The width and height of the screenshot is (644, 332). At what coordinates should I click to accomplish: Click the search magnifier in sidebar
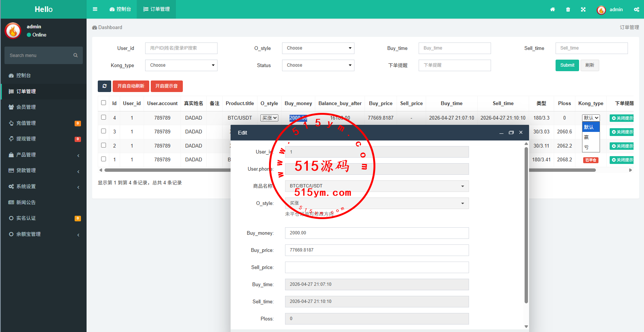pyautogui.click(x=75, y=55)
